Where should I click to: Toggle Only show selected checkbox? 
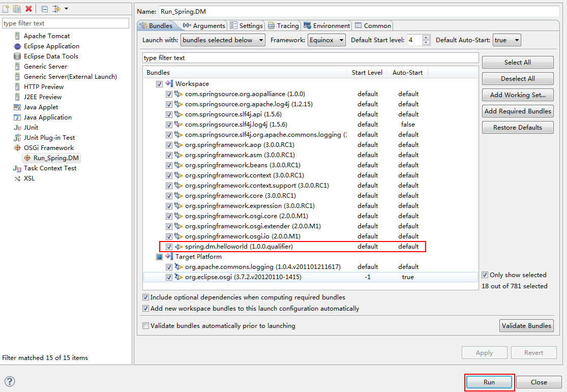click(485, 275)
